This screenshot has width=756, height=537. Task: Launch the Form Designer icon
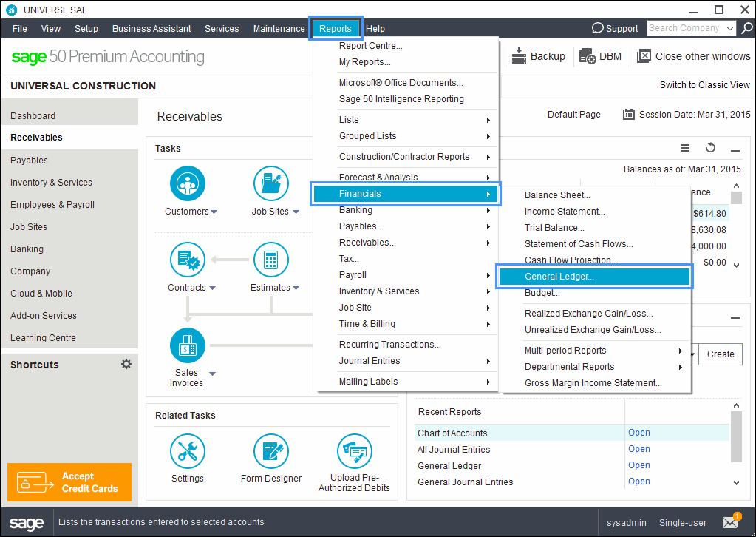271,451
